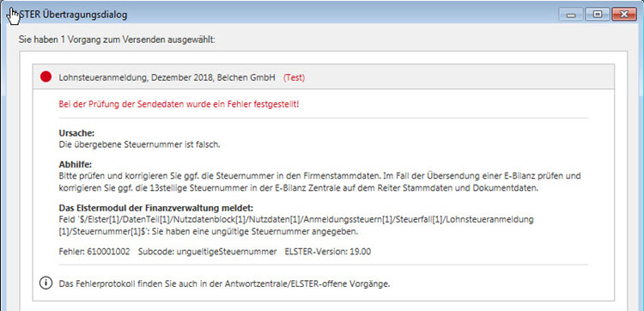Viewport: 644px width, 311px height.
Task: Click the 'Fehler: 610001002' code
Action: click(94, 252)
